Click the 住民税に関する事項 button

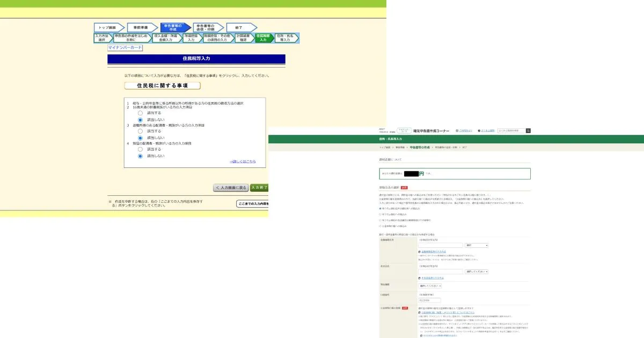pos(162,86)
